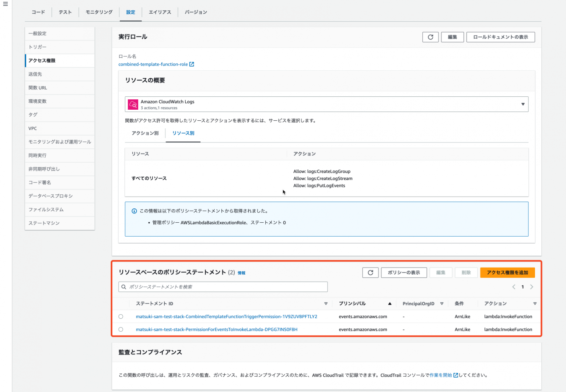The image size is (566, 392).
Task: Click the アクセス権限を追加 button
Action: pos(507,272)
